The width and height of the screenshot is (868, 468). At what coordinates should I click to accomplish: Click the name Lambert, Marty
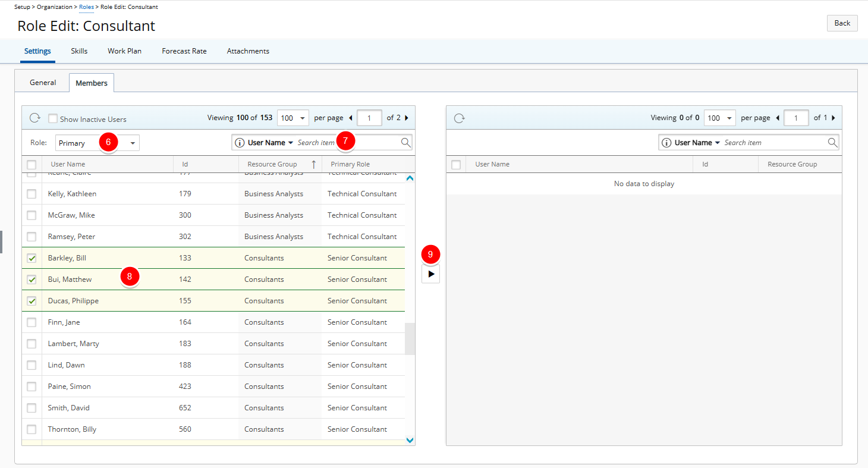(x=74, y=344)
